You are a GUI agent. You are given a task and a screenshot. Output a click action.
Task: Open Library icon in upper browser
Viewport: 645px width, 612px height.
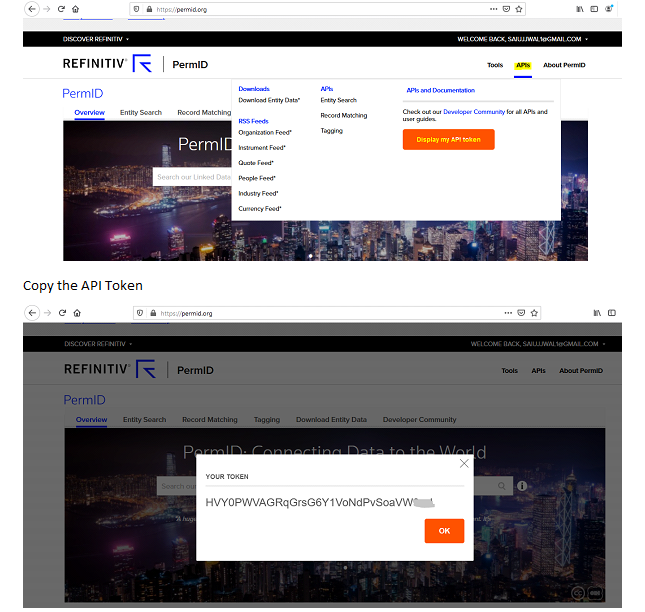(580, 9)
